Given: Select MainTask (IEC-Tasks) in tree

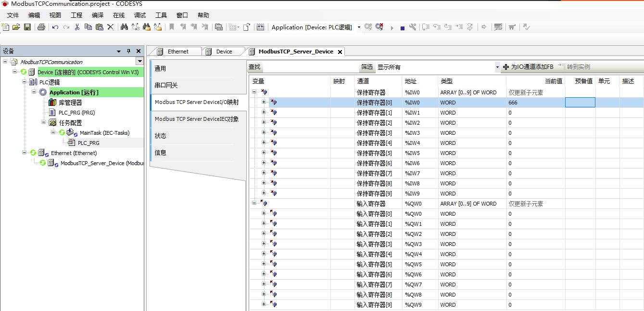Looking at the screenshot, I should tap(104, 133).
